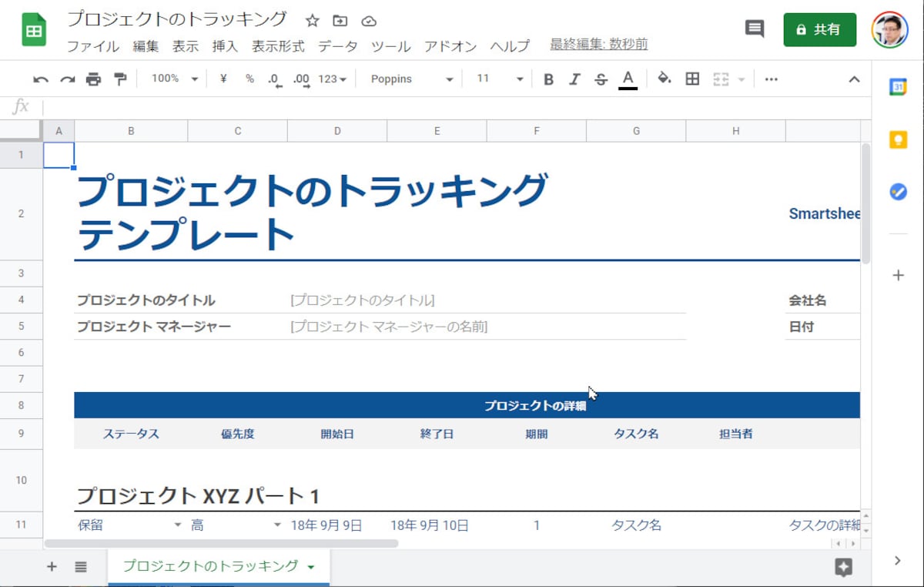Open the アドオン menu
Image resolution: width=924 pixels, height=587 pixels.
[450, 45]
